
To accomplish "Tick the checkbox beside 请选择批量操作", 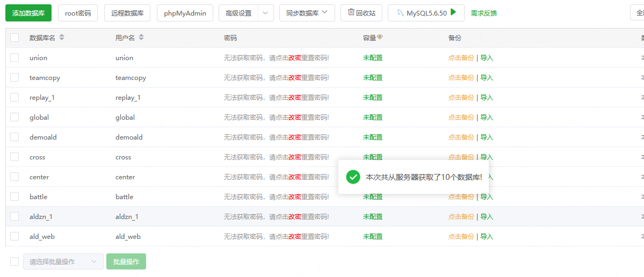I will (x=15, y=261).
